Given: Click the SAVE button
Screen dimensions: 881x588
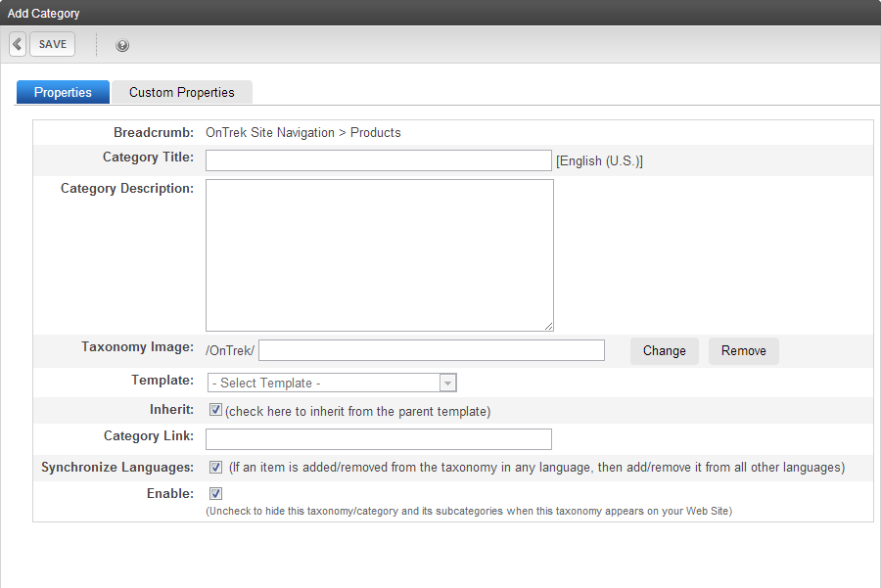Looking at the screenshot, I should tap(52, 44).
